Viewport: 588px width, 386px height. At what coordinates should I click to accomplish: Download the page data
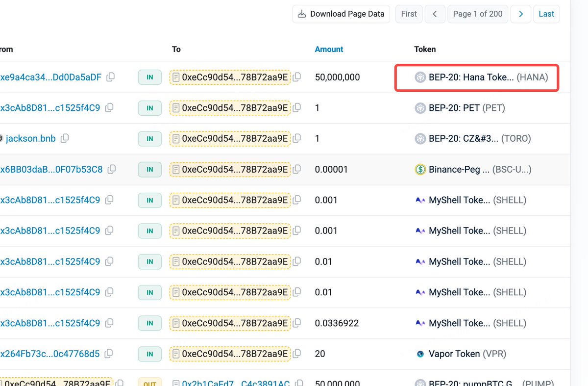click(x=342, y=14)
